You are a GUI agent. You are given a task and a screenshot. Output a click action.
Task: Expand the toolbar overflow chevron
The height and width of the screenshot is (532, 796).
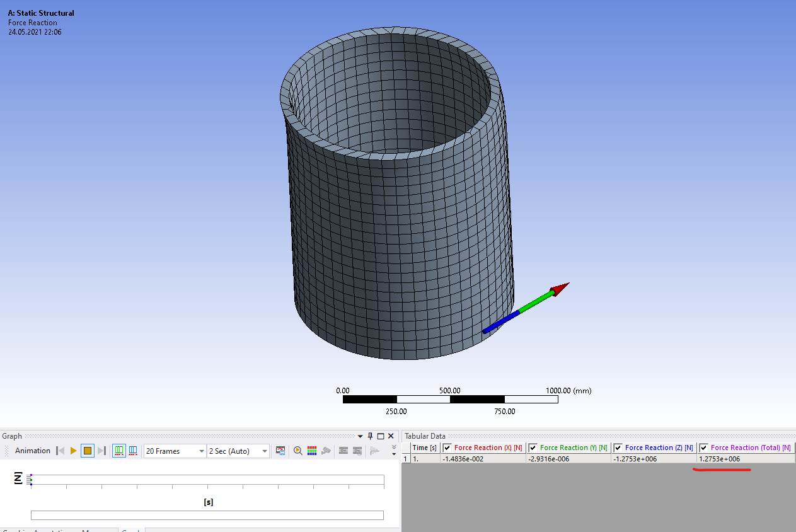pyautogui.click(x=394, y=449)
